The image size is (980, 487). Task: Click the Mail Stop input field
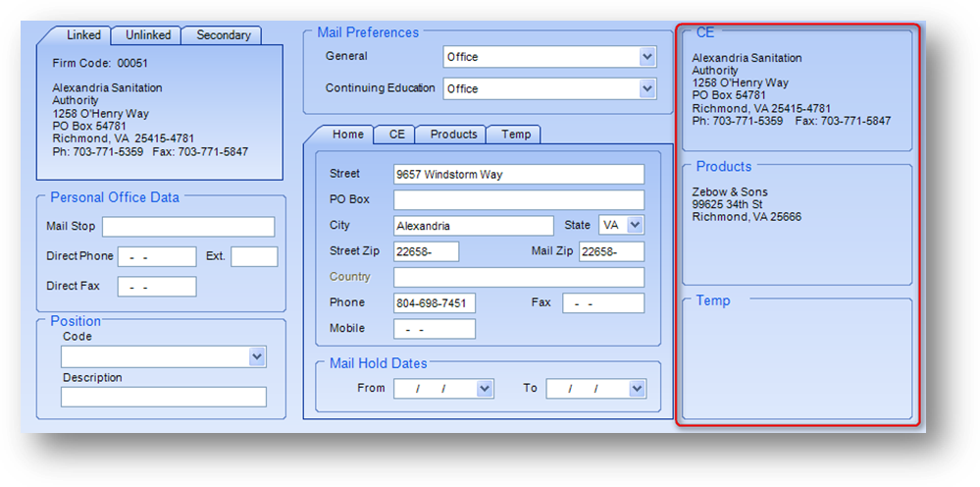pyautogui.click(x=188, y=227)
